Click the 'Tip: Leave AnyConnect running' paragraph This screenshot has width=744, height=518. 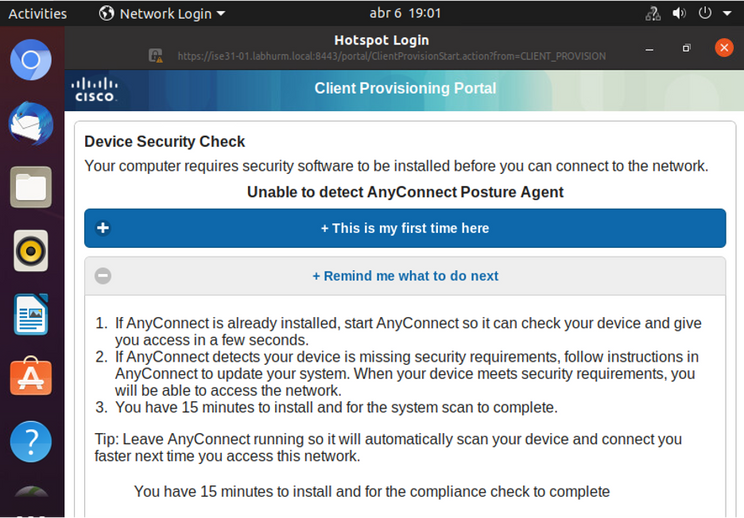[x=388, y=447]
